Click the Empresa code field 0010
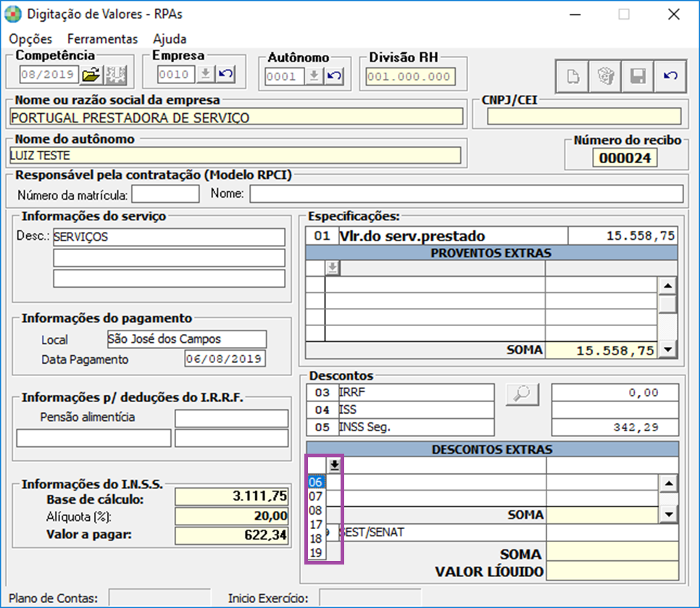700x608 pixels. (176, 74)
